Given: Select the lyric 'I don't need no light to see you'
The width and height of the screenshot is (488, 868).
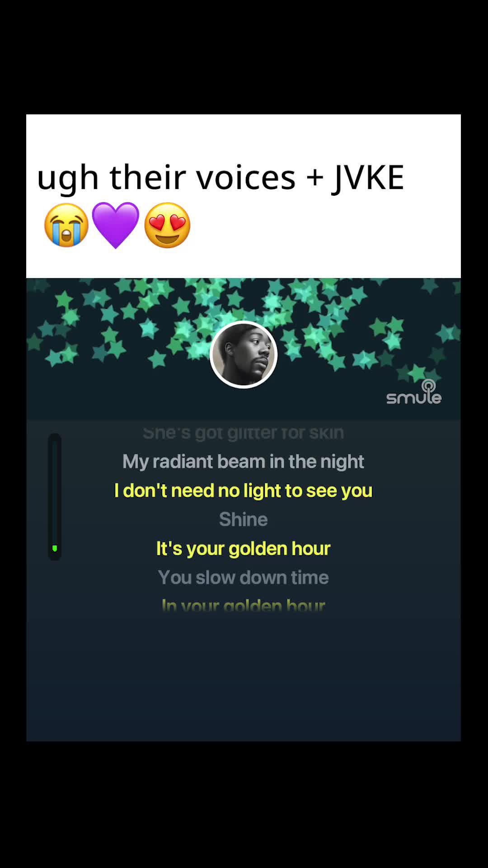Looking at the screenshot, I should [x=243, y=491].
